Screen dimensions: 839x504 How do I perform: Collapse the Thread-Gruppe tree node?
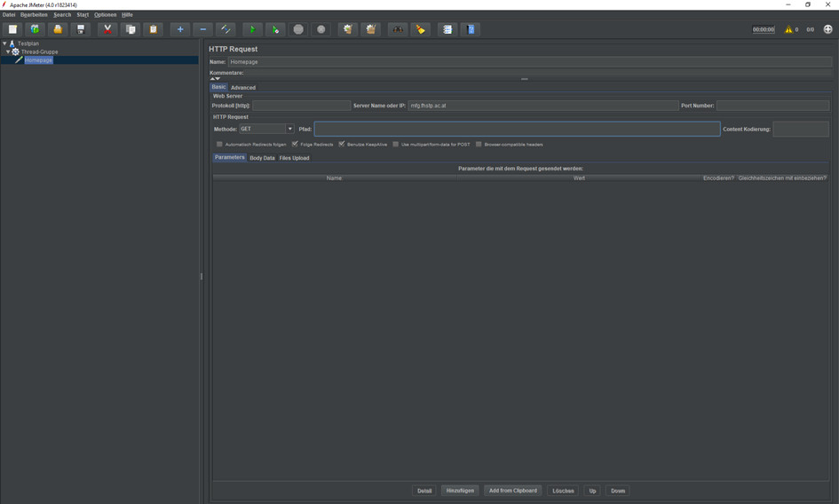coord(8,51)
